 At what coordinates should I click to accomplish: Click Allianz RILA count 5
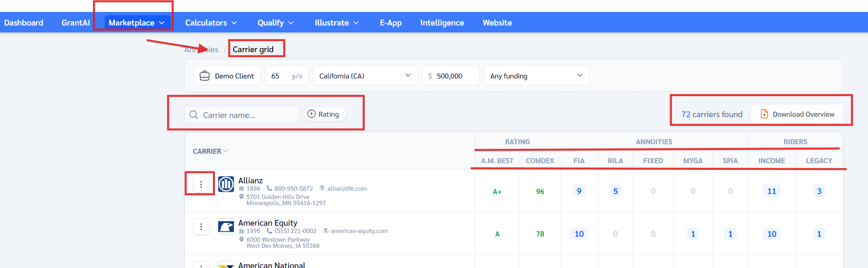tap(615, 191)
